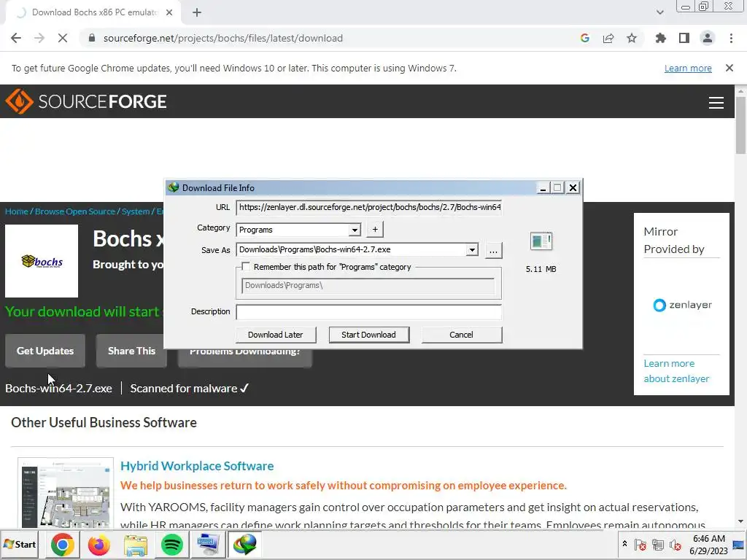Viewport: 747px width, 560px height.
Task: Select the Download Bochs x86 PC emulator tab
Action: pyautogui.click(x=93, y=12)
